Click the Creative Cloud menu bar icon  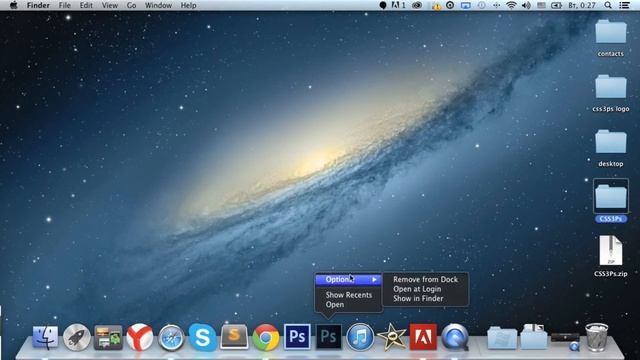click(x=417, y=5)
